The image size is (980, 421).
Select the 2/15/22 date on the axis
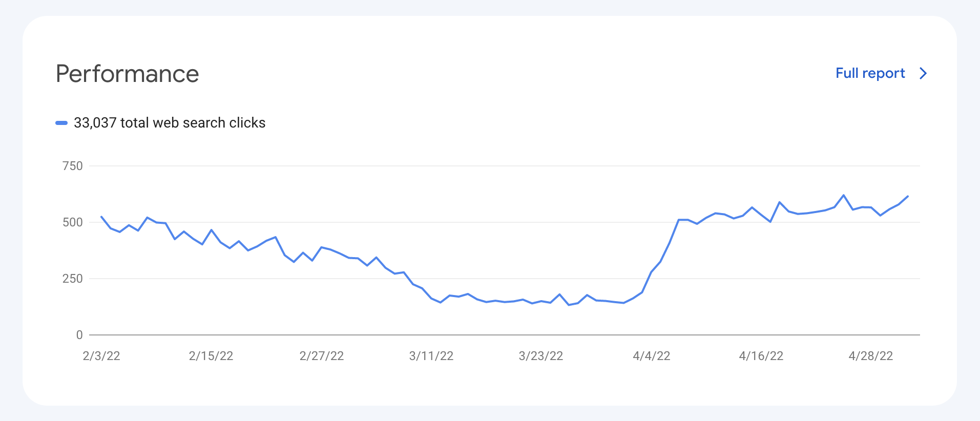211,356
